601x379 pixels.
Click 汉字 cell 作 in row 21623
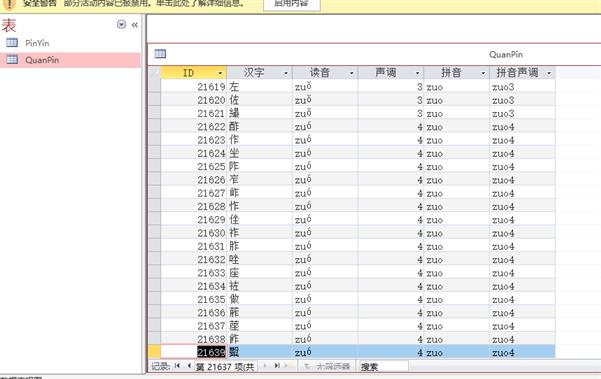259,140
